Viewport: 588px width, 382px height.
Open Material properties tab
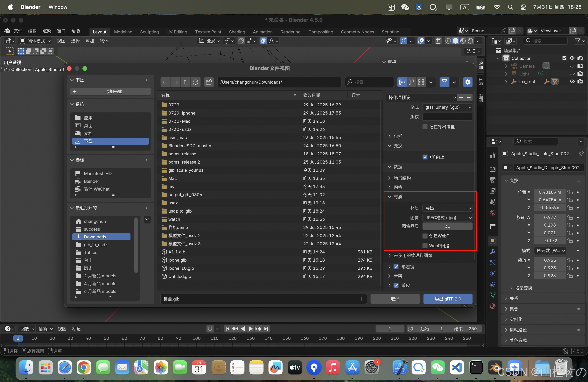[493, 306]
